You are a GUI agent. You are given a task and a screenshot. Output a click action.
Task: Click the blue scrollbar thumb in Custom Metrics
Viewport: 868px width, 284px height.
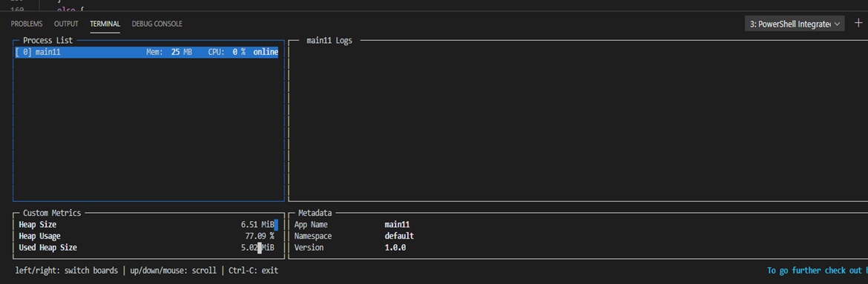point(276,225)
